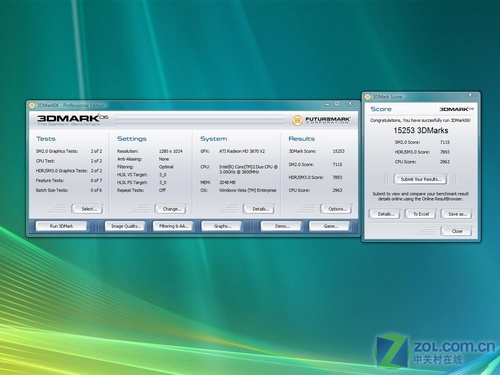Image resolution: width=500 pixels, height=375 pixels.
Task: Click the Score heading in Score window
Action: pyautogui.click(x=381, y=109)
